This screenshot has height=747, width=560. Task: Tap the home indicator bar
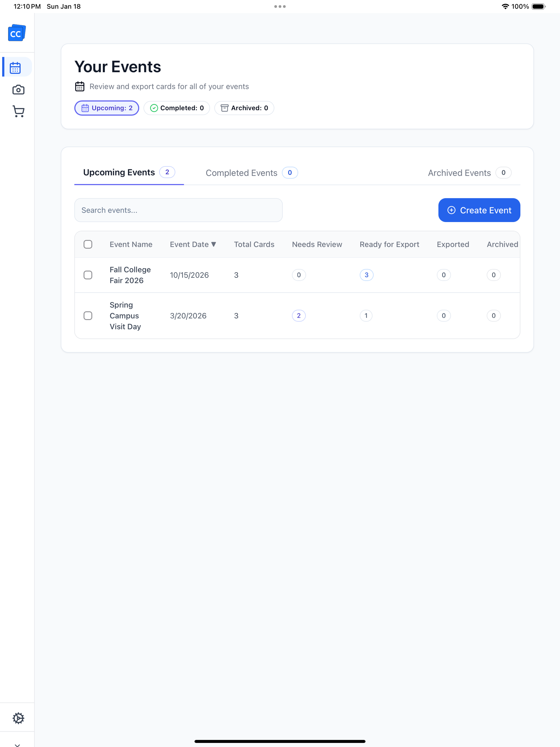click(280, 742)
